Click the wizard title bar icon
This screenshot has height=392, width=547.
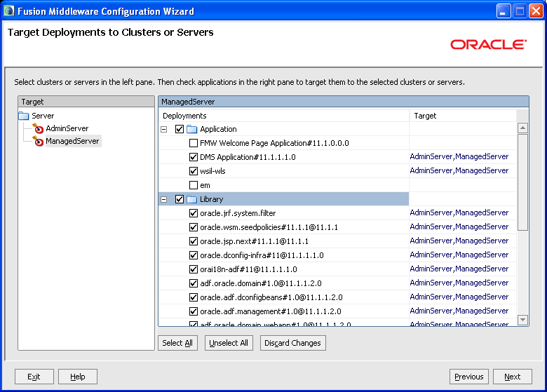pyautogui.click(x=8, y=11)
